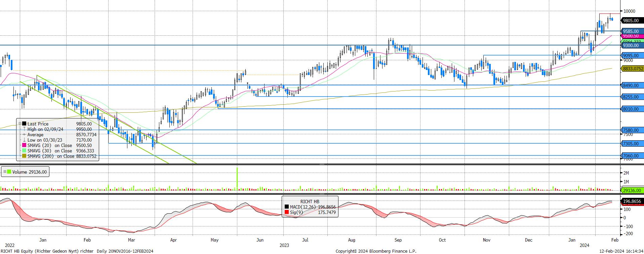The height and width of the screenshot is (254, 644).
Task: Click the 'RICHT HB' MACD legend title
Action: 309,202
